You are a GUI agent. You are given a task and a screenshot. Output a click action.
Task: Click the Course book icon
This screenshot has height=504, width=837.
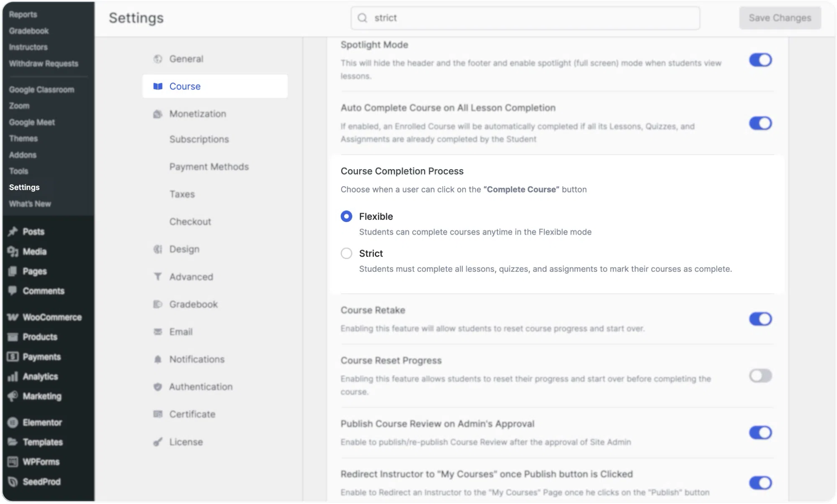point(158,86)
